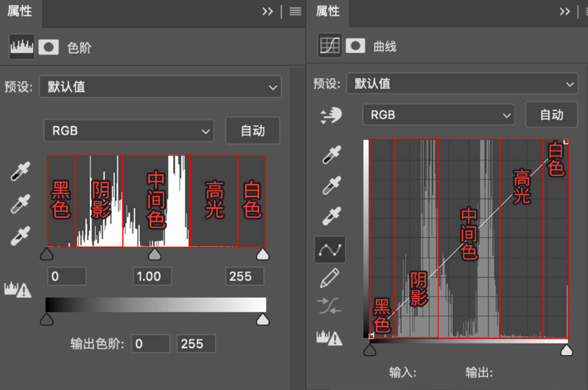Image resolution: width=588 pixels, height=390 pixels.
Task: Click the curve's bottom-left black anchor point
Action: (371, 336)
